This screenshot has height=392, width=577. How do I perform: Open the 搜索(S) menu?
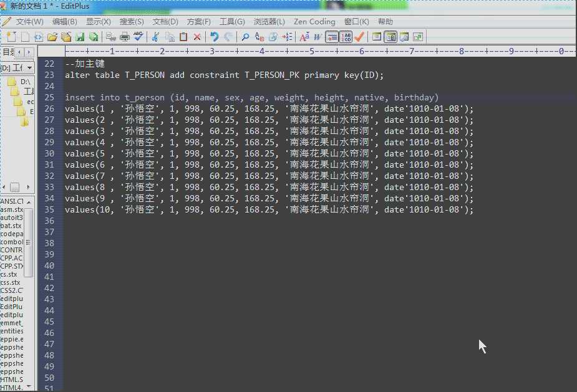coord(132,22)
